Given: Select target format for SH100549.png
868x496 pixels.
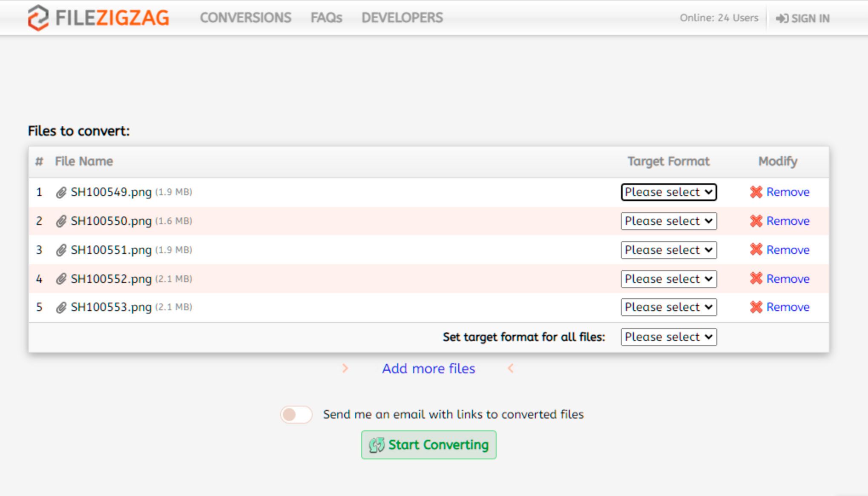Looking at the screenshot, I should [x=668, y=192].
